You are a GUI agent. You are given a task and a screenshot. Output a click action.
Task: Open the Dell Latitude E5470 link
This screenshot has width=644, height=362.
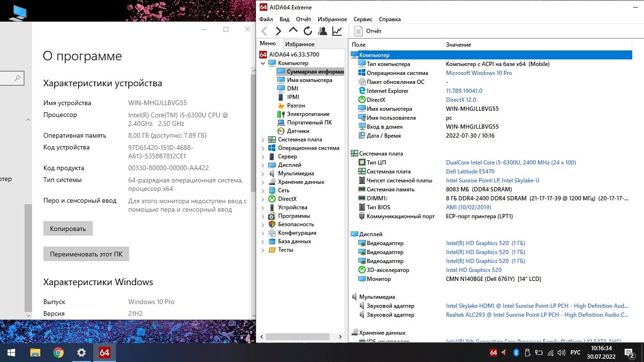coord(470,172)
